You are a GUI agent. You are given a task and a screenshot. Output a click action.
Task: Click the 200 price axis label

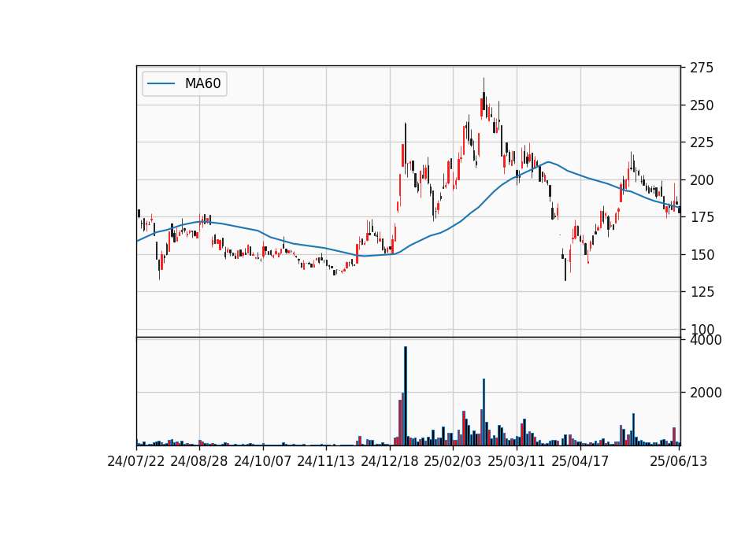point(702,179)
